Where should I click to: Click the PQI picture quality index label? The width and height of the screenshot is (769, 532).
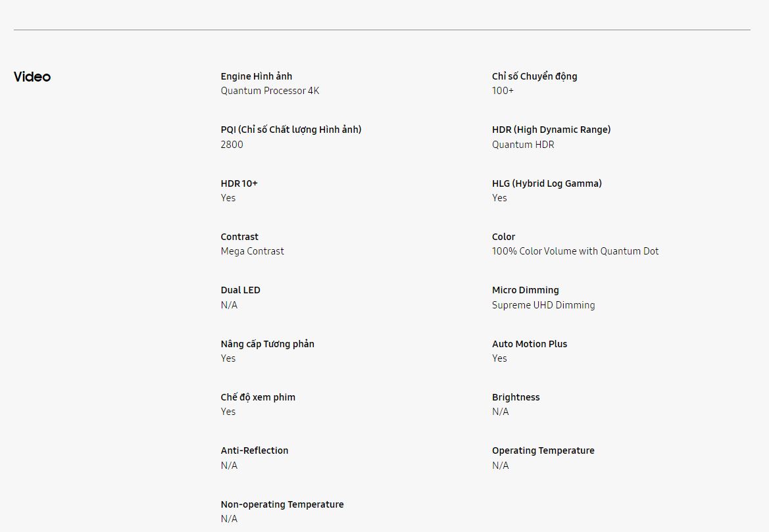291,130
